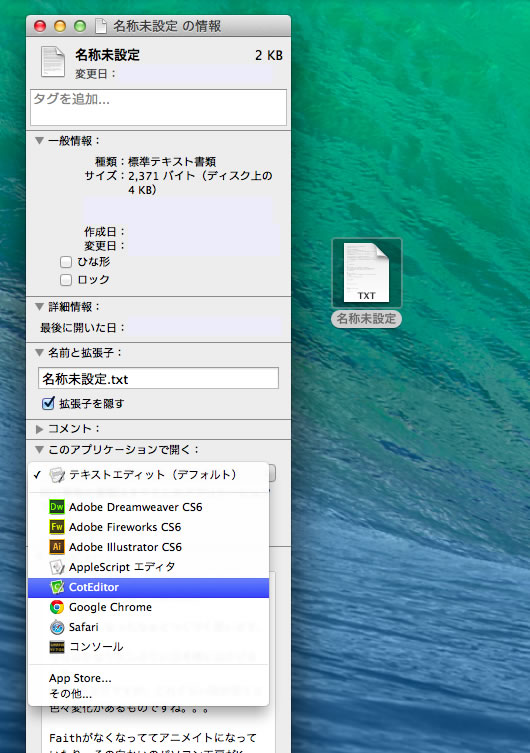The height and width of the screenshot is (753, 530).
Task: Choose Safari from the app list
Action: pos(148,627)
